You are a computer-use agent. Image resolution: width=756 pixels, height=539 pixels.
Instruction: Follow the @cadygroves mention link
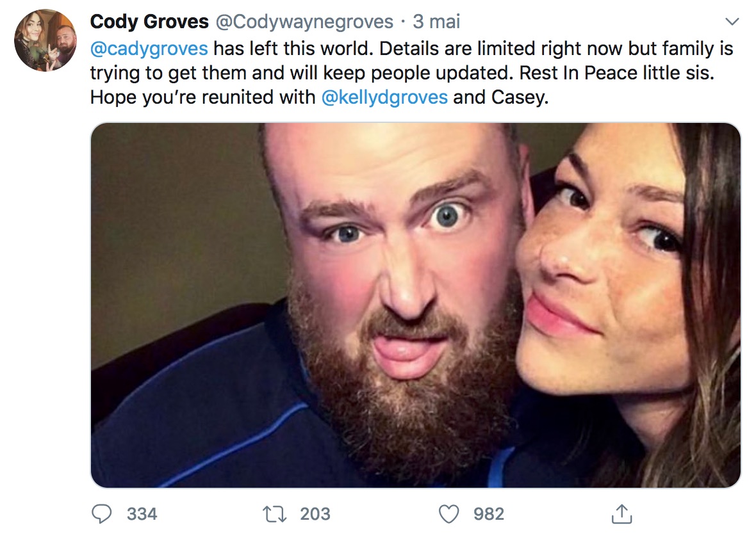[x=149, y=49]
